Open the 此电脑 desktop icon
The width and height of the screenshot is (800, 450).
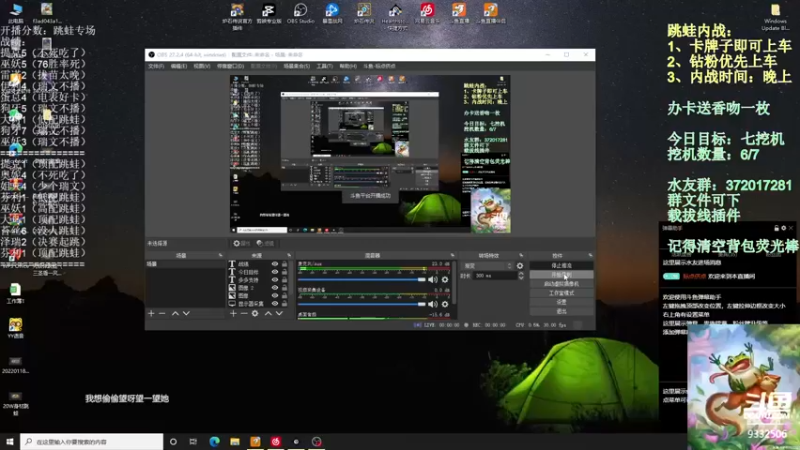(x=16, y=13)
